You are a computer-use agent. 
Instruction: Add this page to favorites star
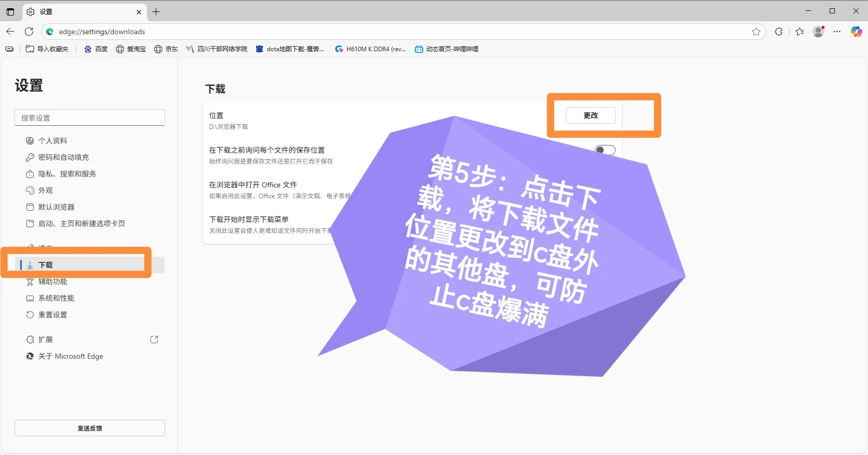pos(756,32)
